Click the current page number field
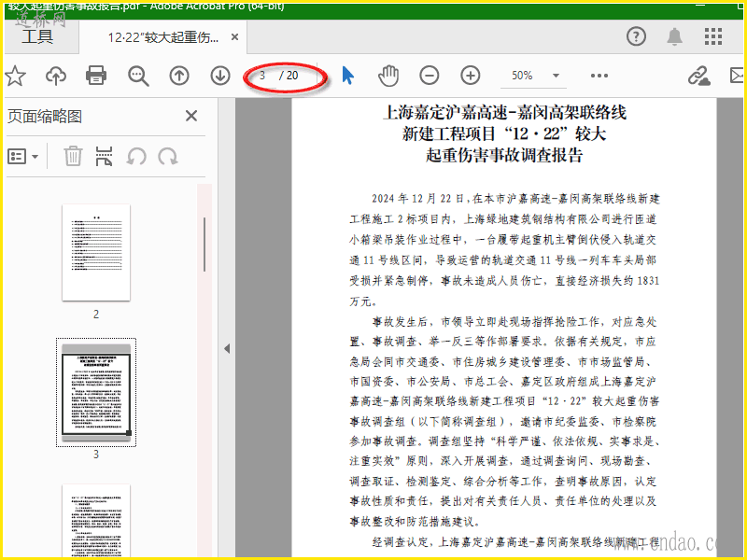 coord(262,76)
